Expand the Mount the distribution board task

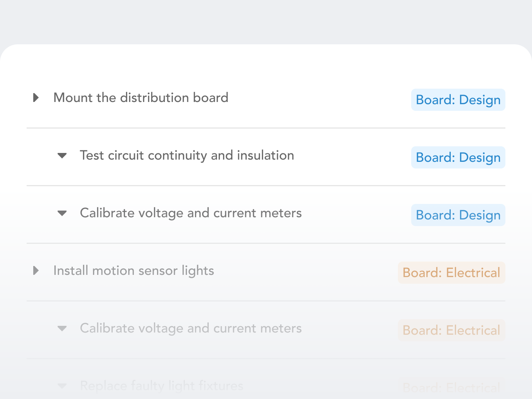coord(36,98)
